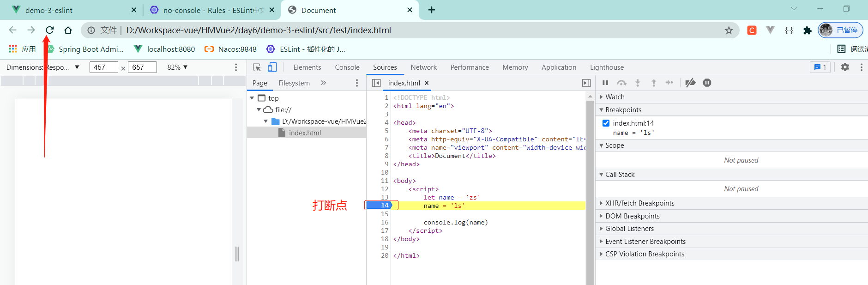
Task: Click the Step over function call icon
Action: 622,83
